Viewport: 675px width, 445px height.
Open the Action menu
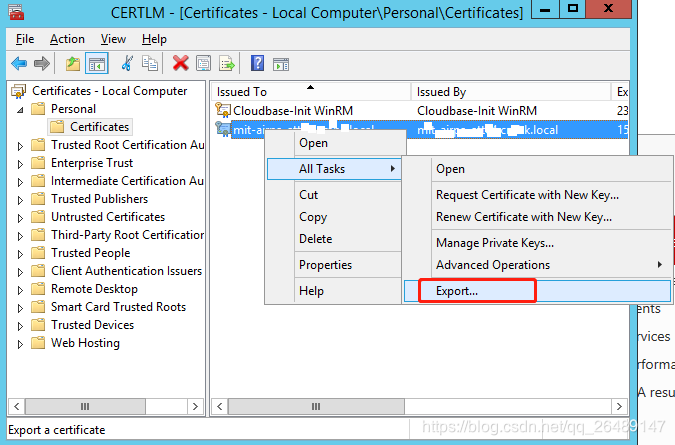(67, 39)
